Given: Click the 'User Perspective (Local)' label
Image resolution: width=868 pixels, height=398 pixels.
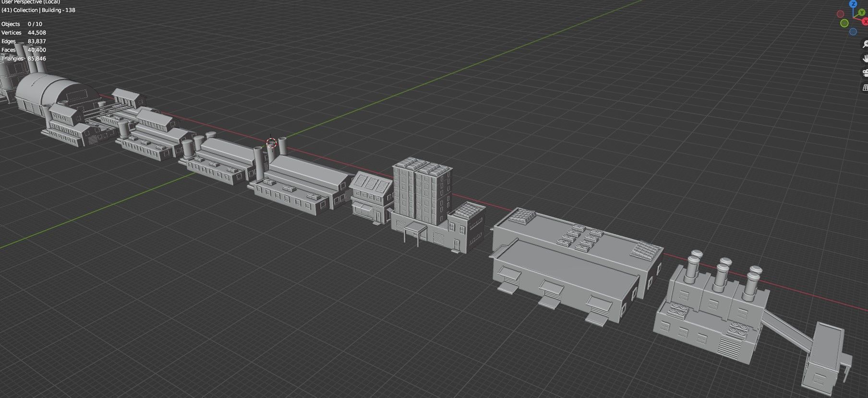Looking at the screenshot, I should click(x=31, y=2).
